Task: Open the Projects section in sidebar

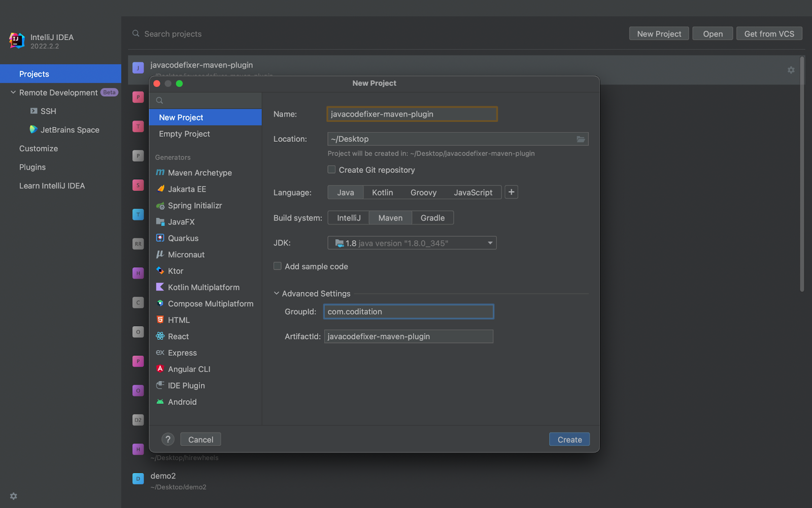Action: [x=60, y=74]
